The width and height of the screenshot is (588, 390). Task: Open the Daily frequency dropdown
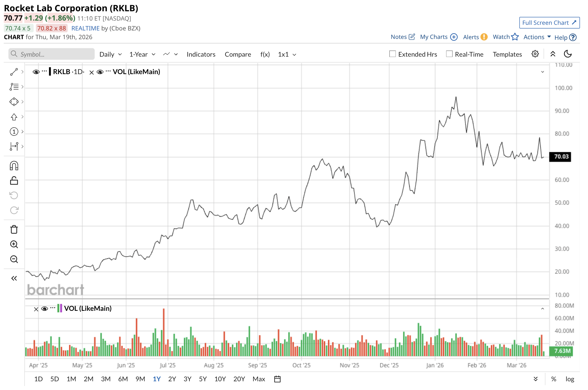pyautogui.click(x=110, y=54)
